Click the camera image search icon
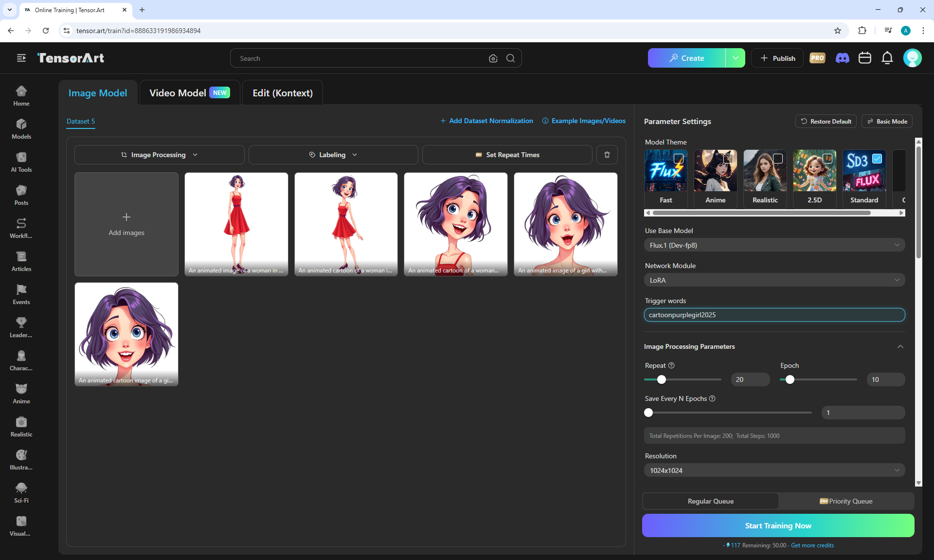Viewport: 934px width, 560px height. pyautogui.click(x=493, y=58)
